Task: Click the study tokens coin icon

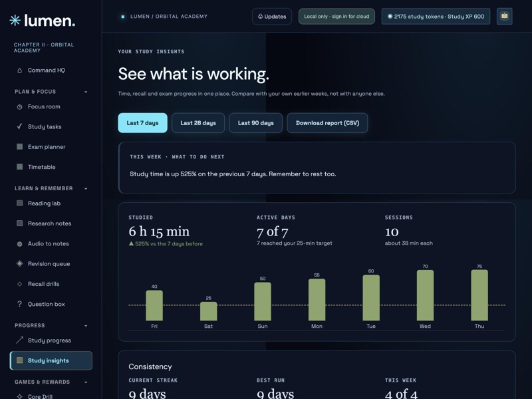Action: (390, 16)
